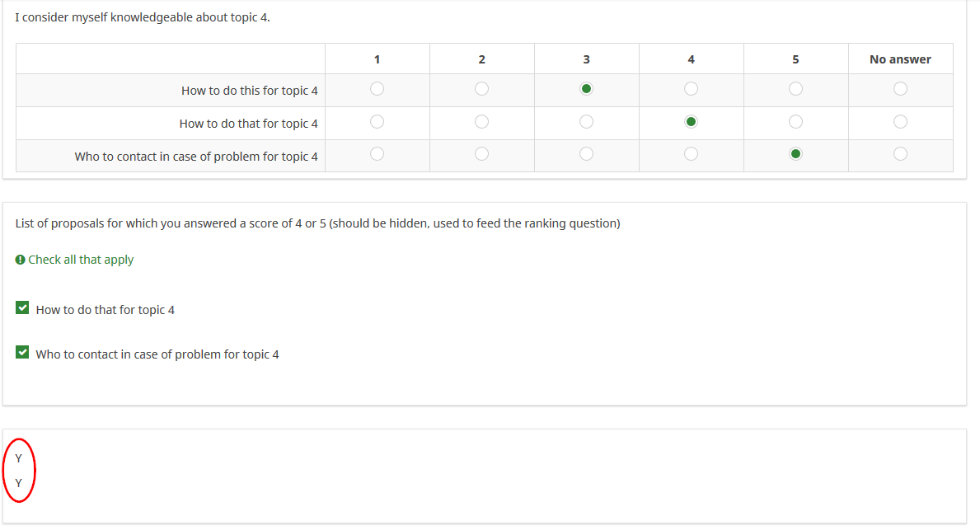This screenshot has width=980, height=530.
Task: Select score 1 for 'How to do that'
Action: coord(377,121)
